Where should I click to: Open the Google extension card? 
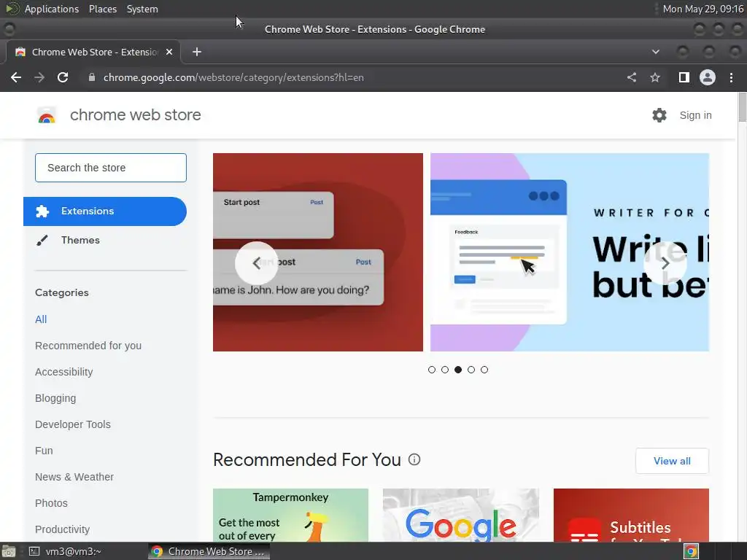[461, 516]
